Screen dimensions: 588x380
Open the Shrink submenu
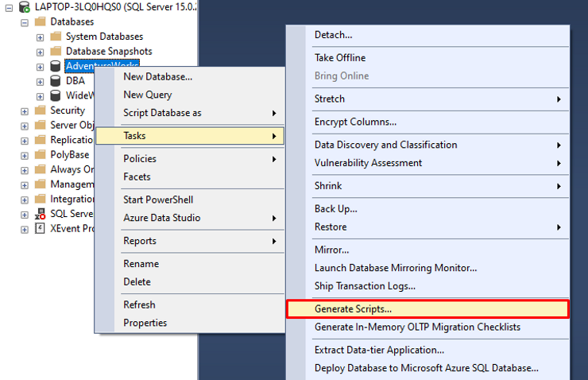[x=427, y=186]
